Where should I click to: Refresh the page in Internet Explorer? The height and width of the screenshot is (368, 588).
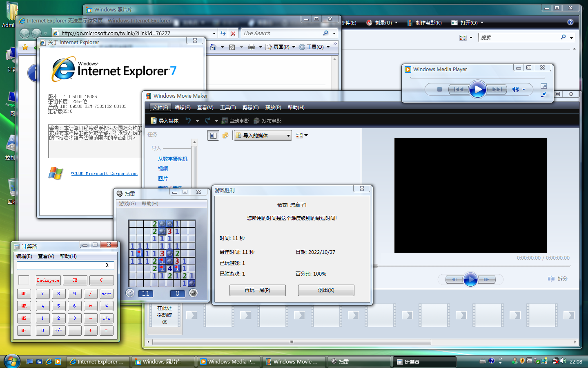(223, 33)
